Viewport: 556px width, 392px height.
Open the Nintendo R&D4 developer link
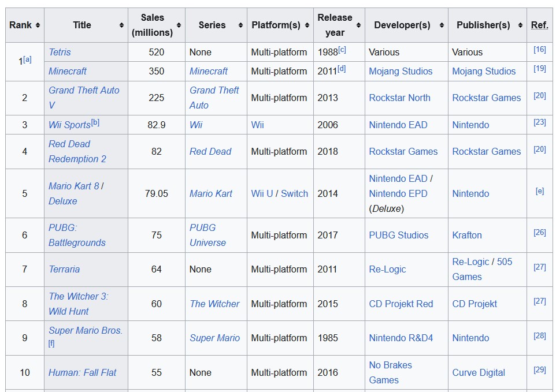pyautogui.click(x=401, y=338)
